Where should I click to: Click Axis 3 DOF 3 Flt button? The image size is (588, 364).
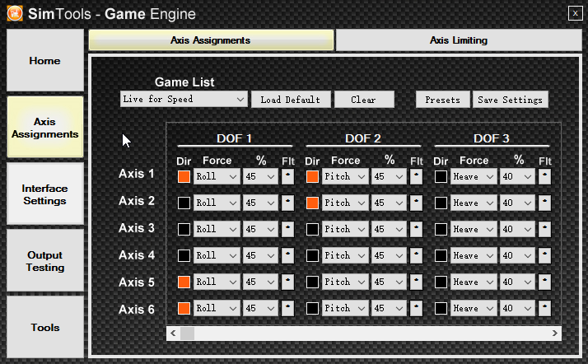[x=544, y=229]
